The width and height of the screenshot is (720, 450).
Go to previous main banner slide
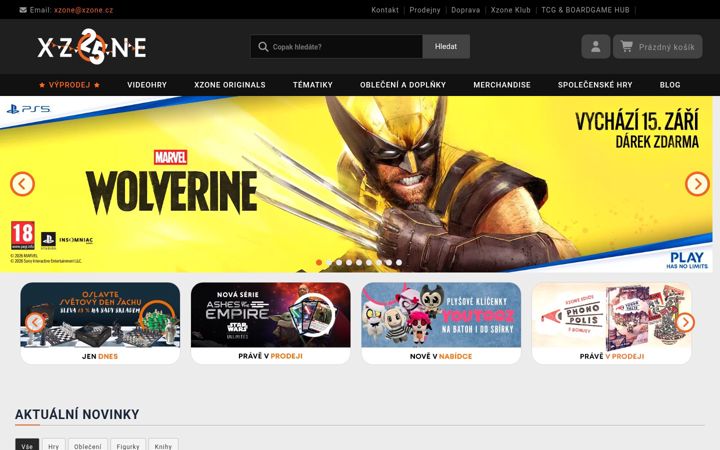point(22,184)
